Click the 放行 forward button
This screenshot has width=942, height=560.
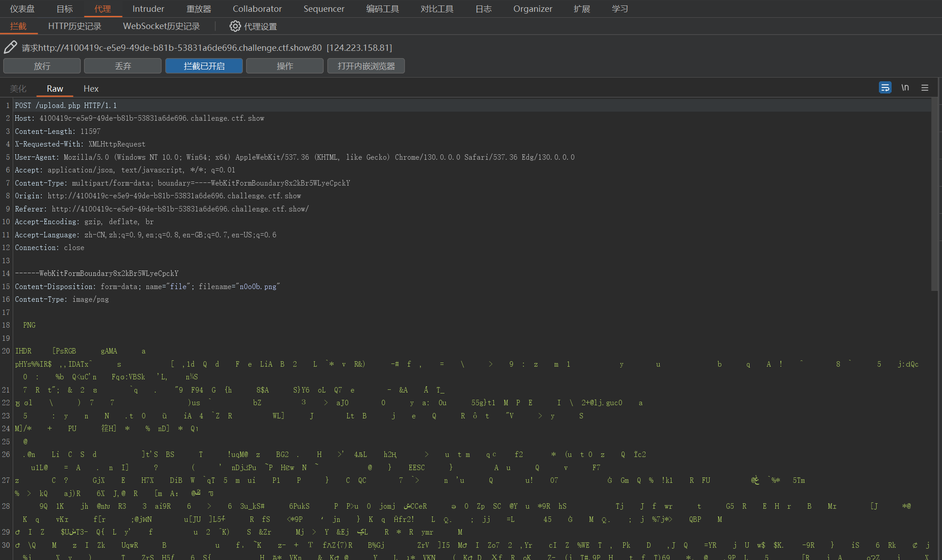pyautogui.click(x=42, y=66)
